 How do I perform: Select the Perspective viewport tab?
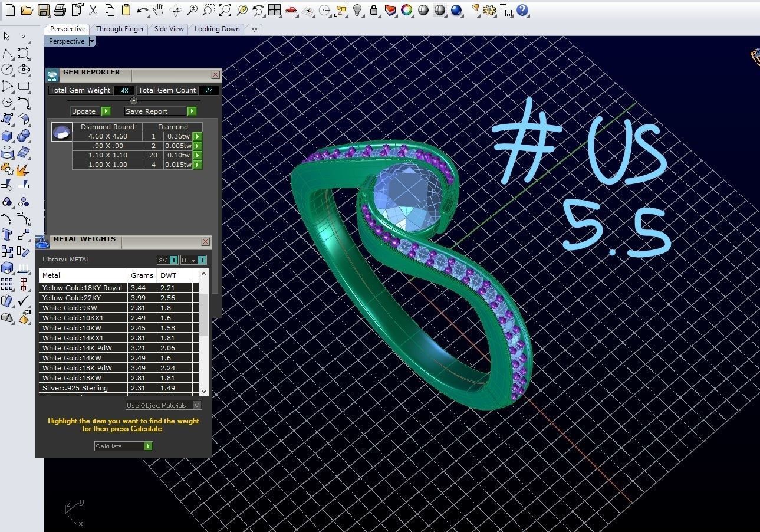tap(67, 29)
